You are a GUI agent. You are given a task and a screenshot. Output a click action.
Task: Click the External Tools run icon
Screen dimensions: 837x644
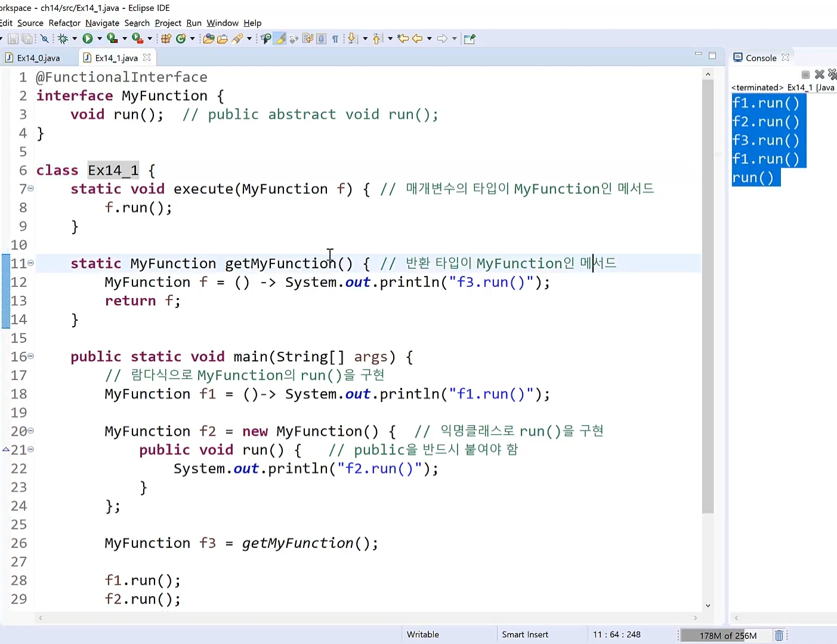point(137,39)
